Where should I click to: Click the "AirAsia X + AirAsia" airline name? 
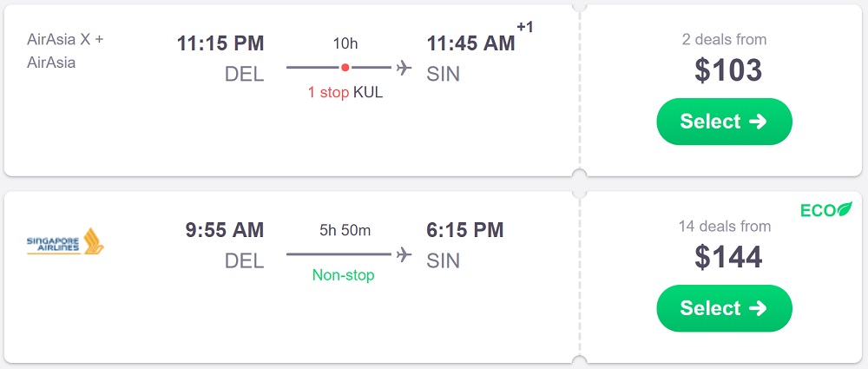[66, 50]
